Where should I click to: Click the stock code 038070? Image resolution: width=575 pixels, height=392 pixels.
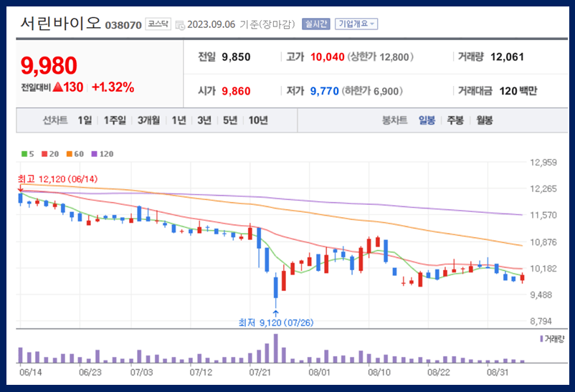point(123,25)
